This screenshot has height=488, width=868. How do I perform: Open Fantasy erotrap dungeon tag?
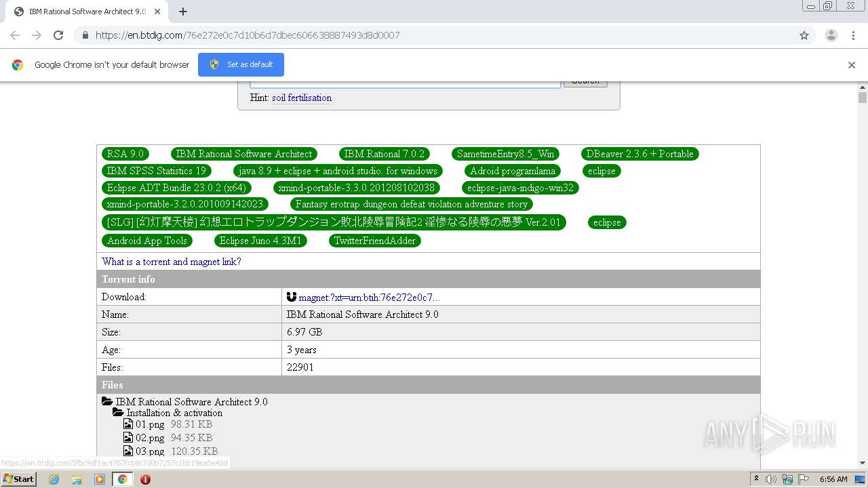tap(412, 204)
